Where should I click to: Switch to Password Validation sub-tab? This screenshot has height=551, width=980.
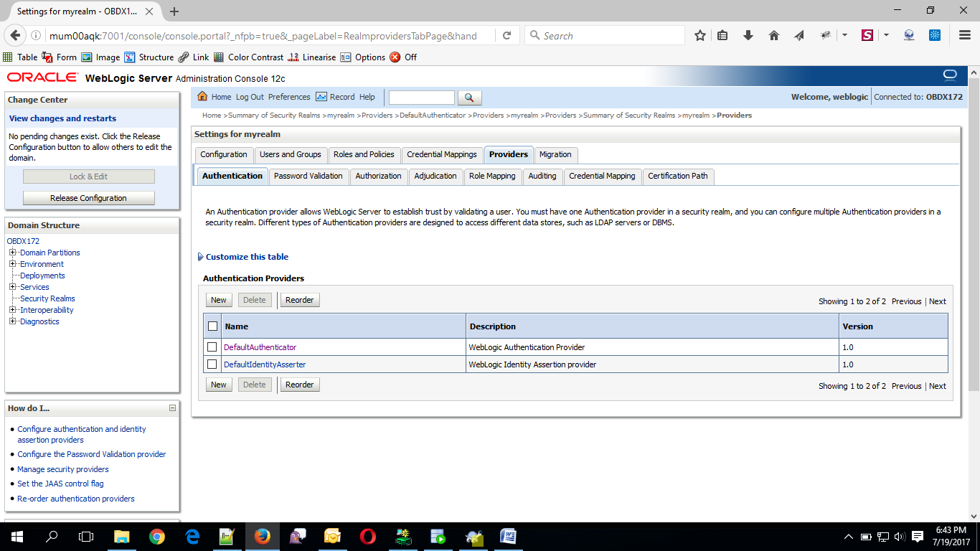[308, 176]
